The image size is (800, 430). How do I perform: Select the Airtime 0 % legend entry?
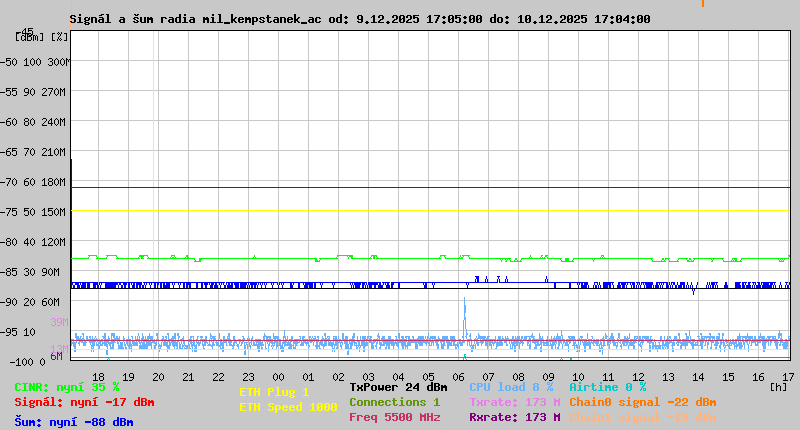(x=607, y=387)
